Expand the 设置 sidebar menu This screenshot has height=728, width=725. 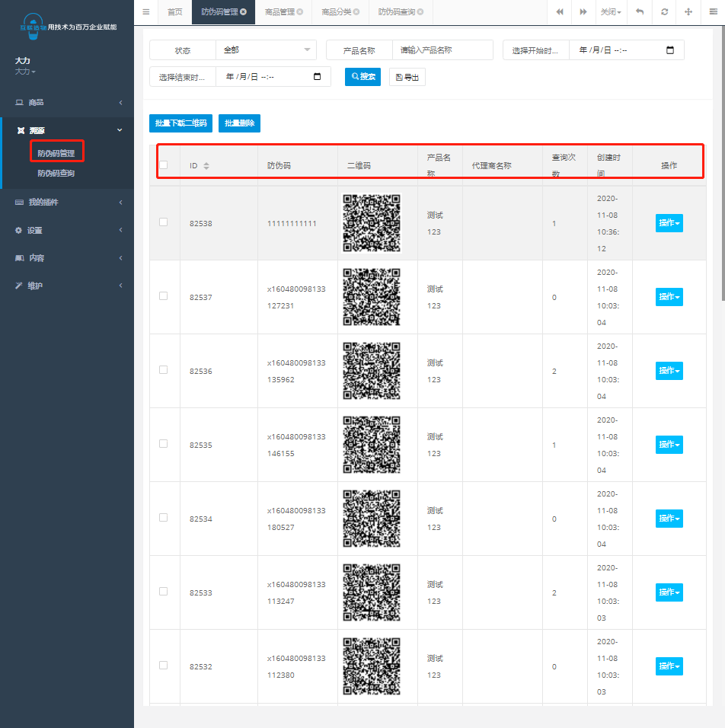[x=67, y=230]
